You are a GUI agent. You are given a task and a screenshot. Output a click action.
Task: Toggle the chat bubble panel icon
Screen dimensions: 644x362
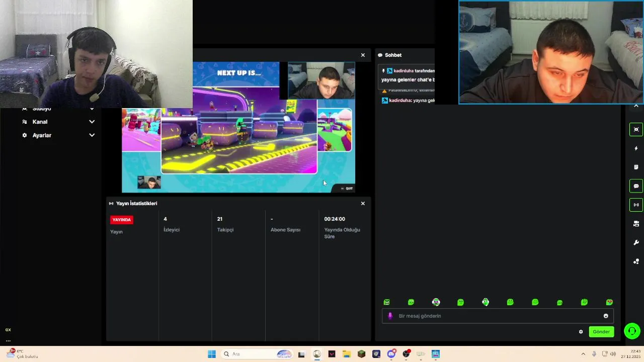[x=636, y=186]
